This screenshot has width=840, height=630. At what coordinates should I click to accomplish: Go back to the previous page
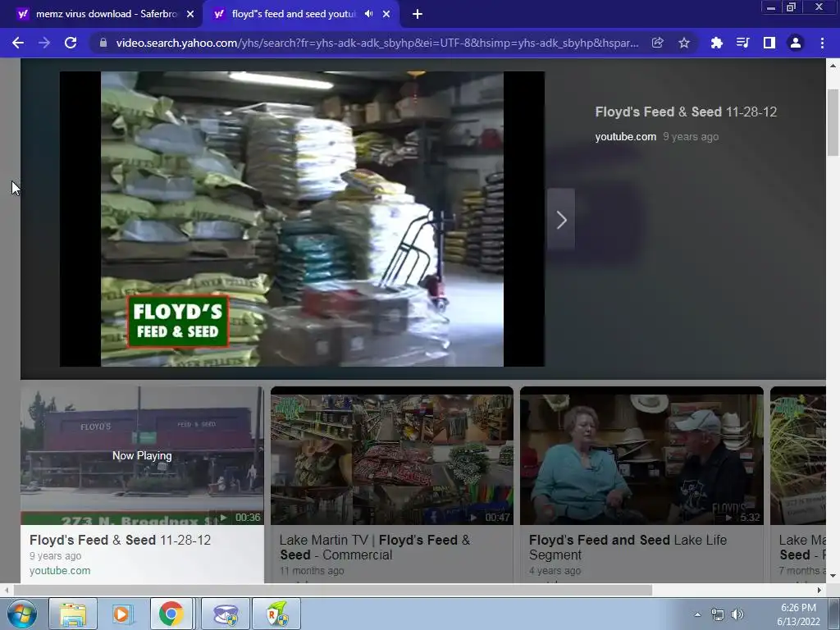[18, 43]
